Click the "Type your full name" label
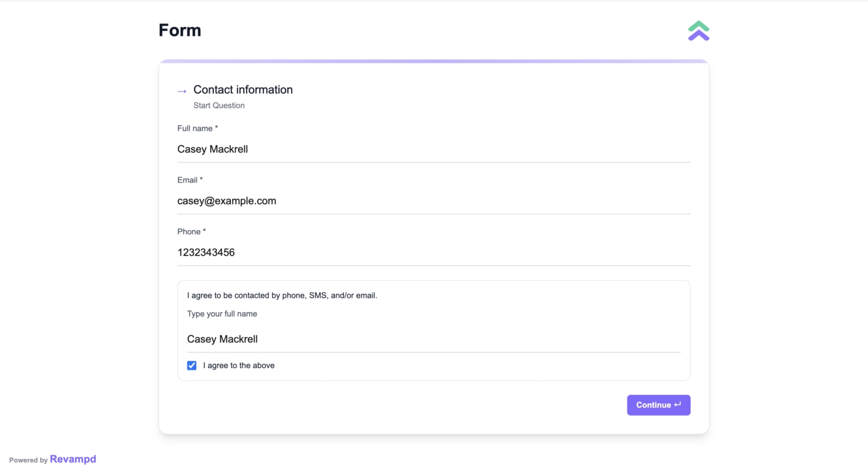Viewport: 868px width, 474px height. pyautogui.click(x=222, y=314)
